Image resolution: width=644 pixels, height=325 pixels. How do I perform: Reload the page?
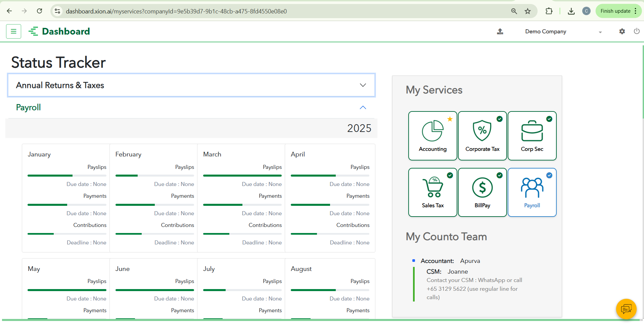39,11
